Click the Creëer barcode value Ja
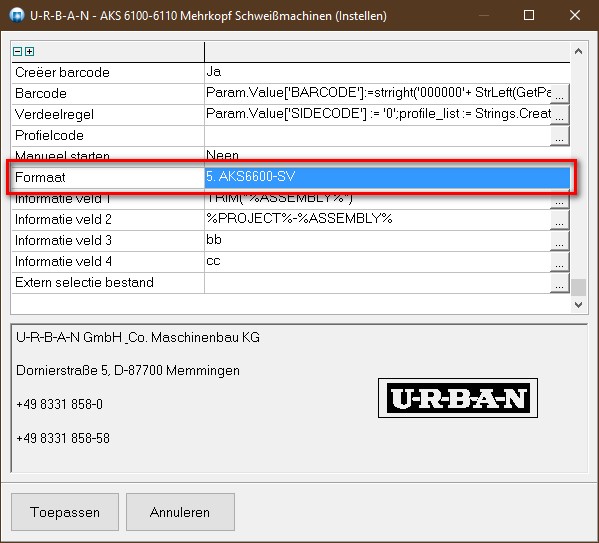This screenshot has height=543, width=599. click(x=387, y=73)
